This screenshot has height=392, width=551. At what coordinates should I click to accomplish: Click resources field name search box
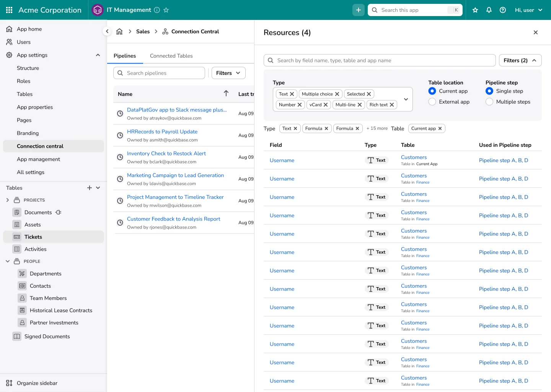tap(380, 60)
